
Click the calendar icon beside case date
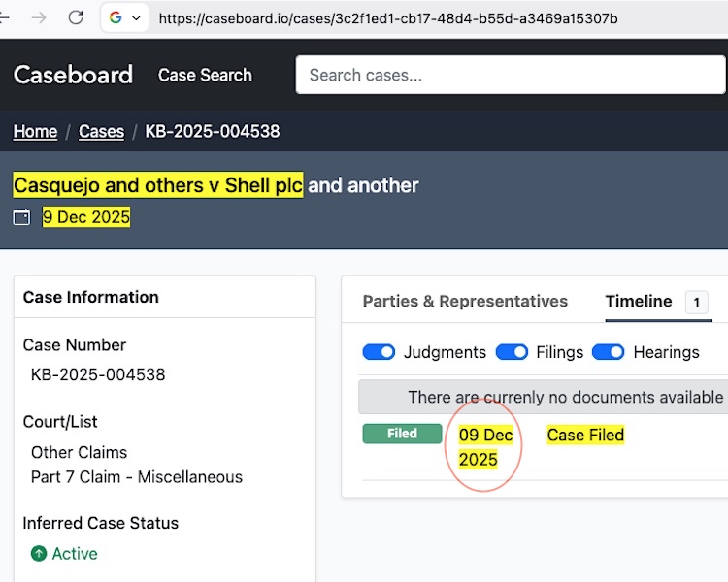pos(21,217)
